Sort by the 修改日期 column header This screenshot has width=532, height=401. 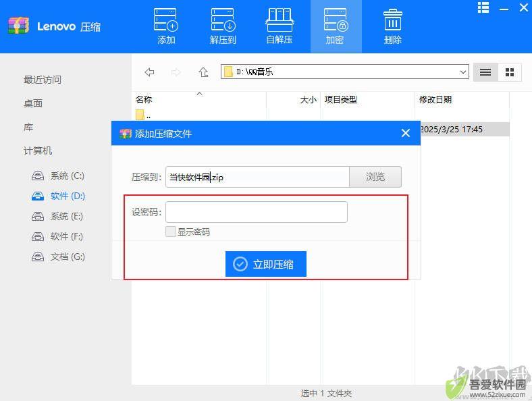[x=435, y=100]
